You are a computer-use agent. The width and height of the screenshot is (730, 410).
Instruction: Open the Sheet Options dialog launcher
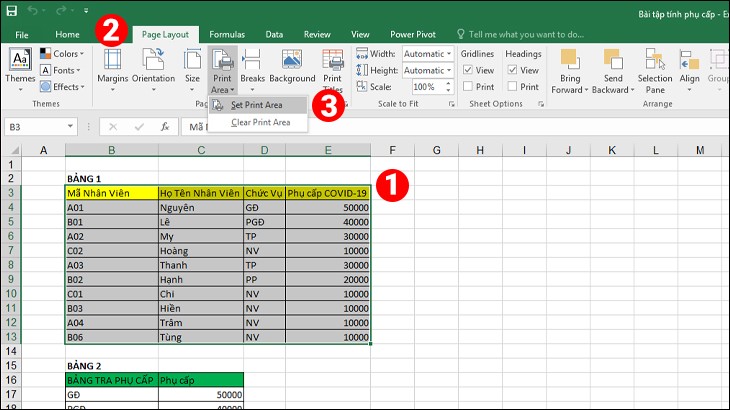click(x=541, y=104)
